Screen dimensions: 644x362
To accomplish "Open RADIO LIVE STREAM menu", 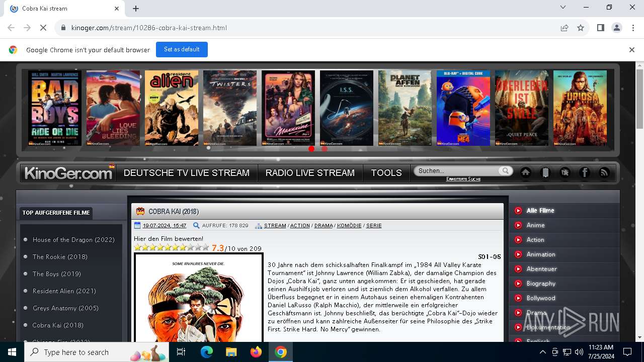I will tap(310, 172).
